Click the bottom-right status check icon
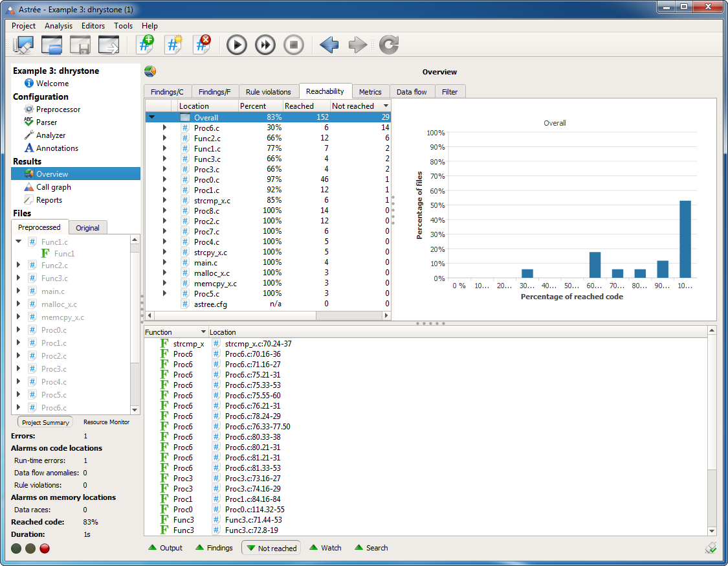The width and height of the screenshot is (728, 566). (711, 549)
